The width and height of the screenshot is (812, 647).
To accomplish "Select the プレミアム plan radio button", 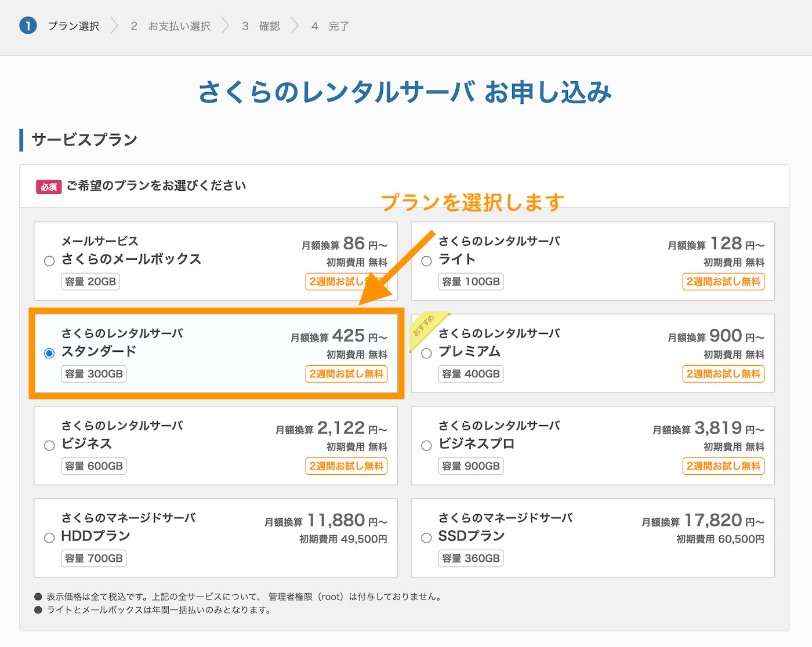I will click(x=426, y=354).
